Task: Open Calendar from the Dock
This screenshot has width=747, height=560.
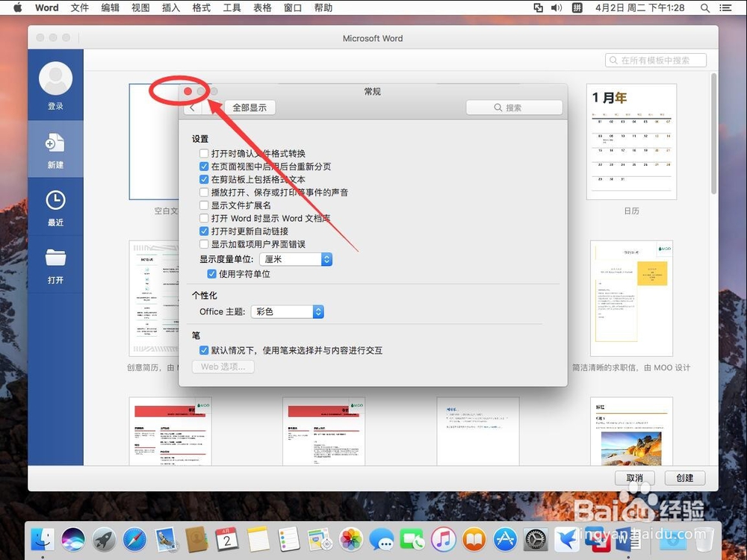Action: tap(227, 540)
